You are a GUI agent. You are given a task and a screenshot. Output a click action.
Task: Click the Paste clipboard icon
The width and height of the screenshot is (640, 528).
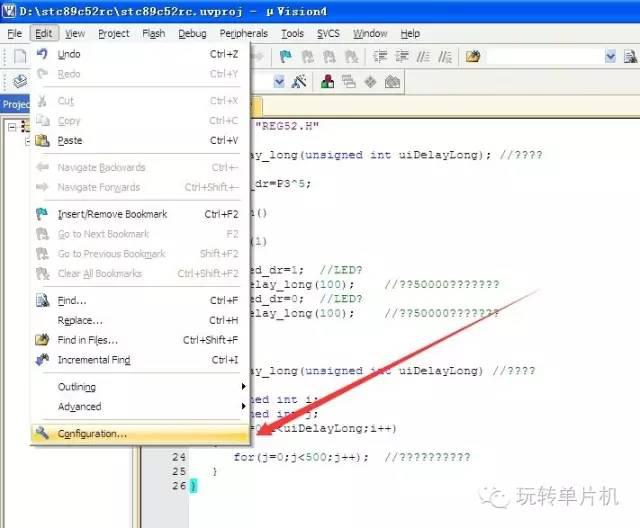pyautogui.click(x=42, y=141)
